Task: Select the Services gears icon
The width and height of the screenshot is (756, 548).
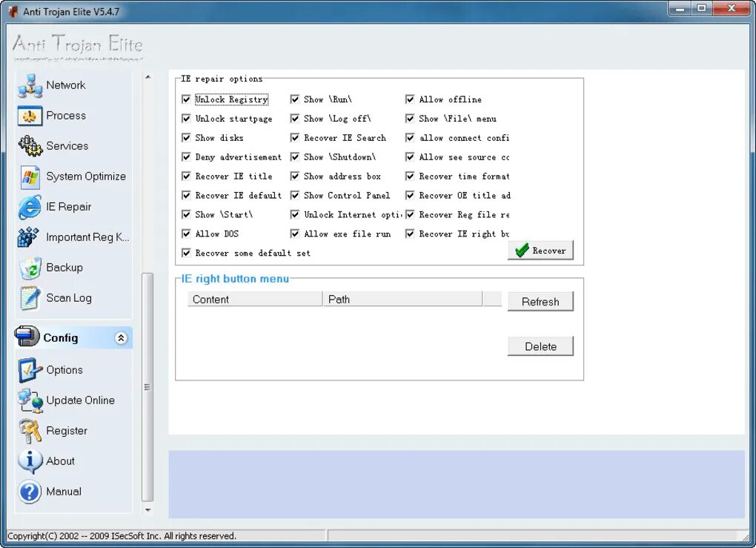Action: [30, 146]
